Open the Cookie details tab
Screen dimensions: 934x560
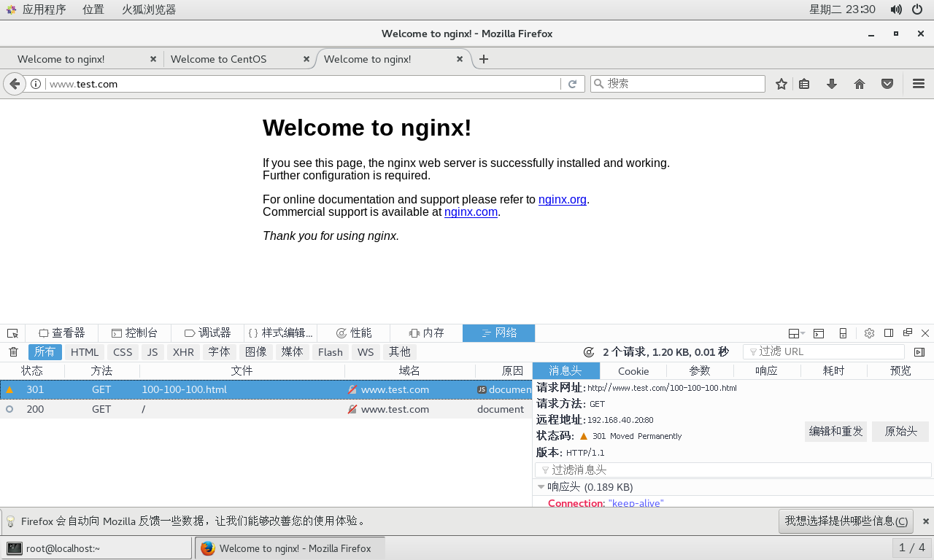point(633,370)
